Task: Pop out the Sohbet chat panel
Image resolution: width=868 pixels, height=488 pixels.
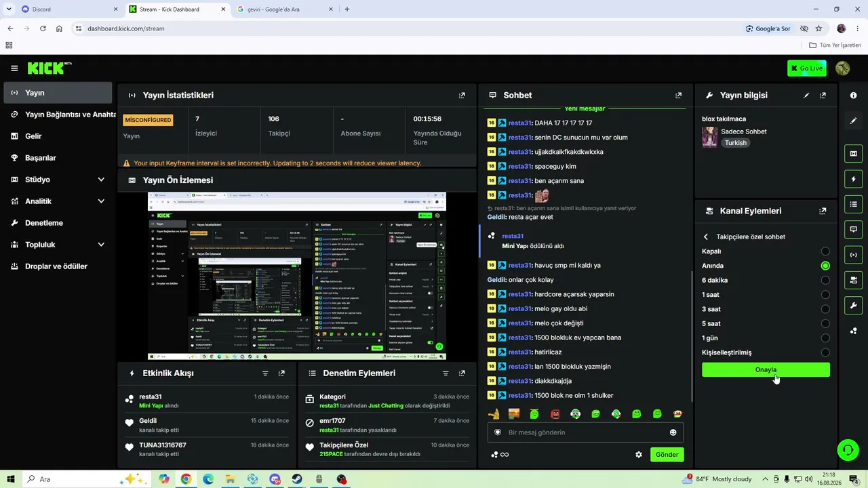Action: click(678, 96)
